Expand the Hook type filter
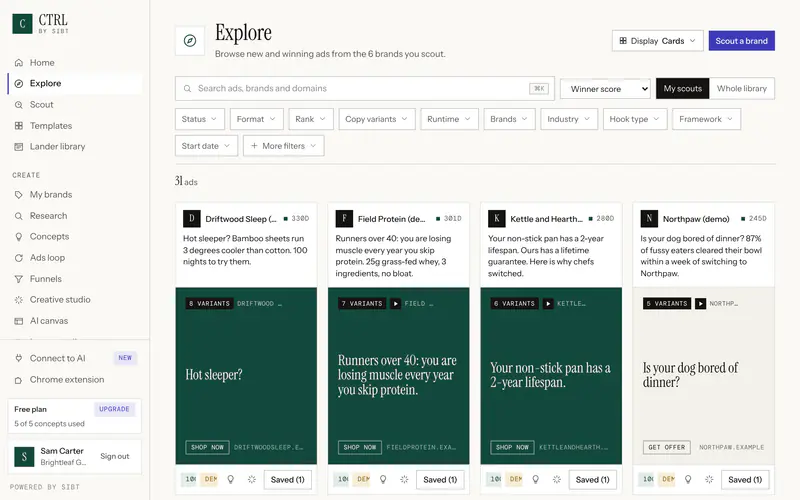The width and height of the screenshot is (800, 500). (635, 119)
